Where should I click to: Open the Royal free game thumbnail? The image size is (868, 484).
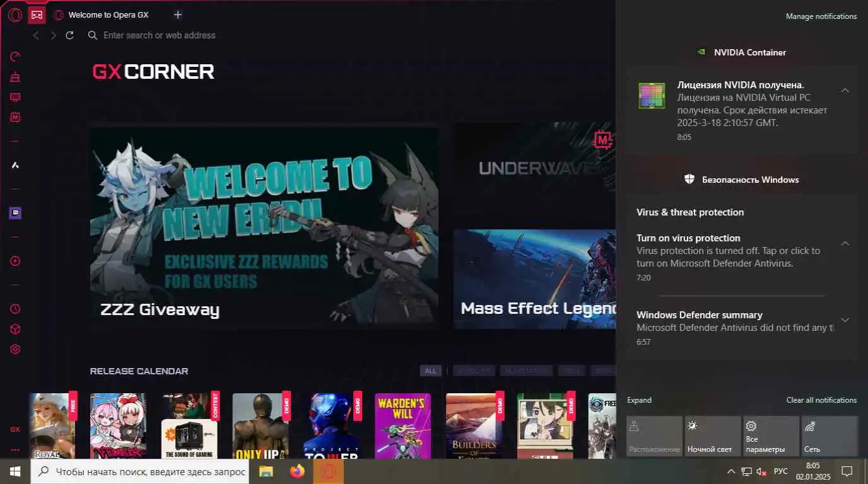(52, 425)
